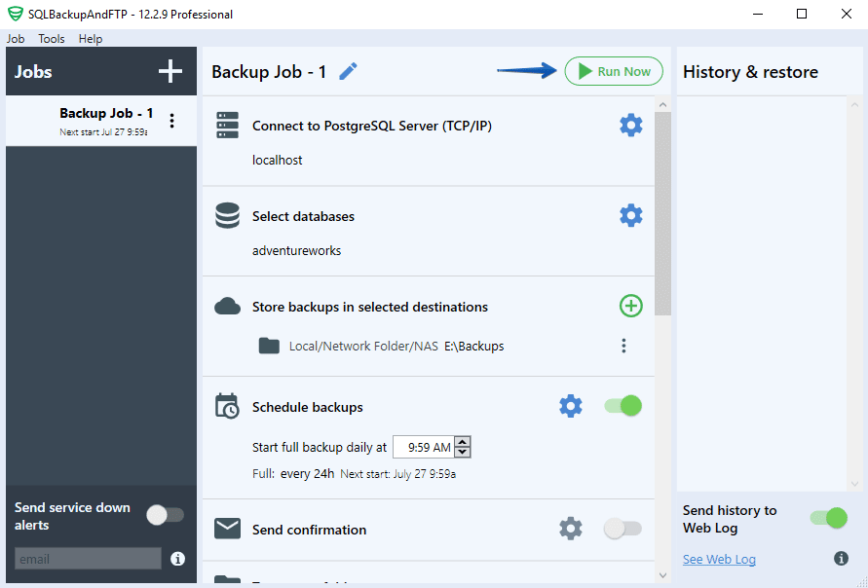Show info about service down alerts
This screenshot has height=588, width=868.
(x=177, y=559)
